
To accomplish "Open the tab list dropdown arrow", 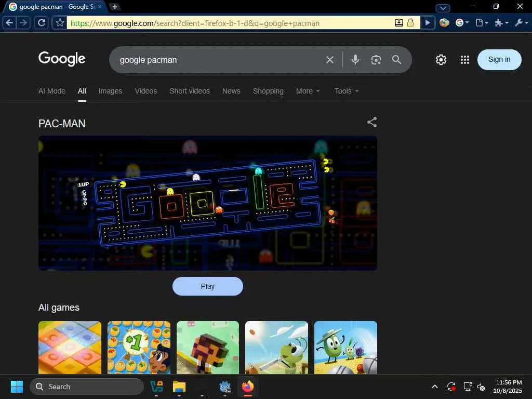I will 443,8.
